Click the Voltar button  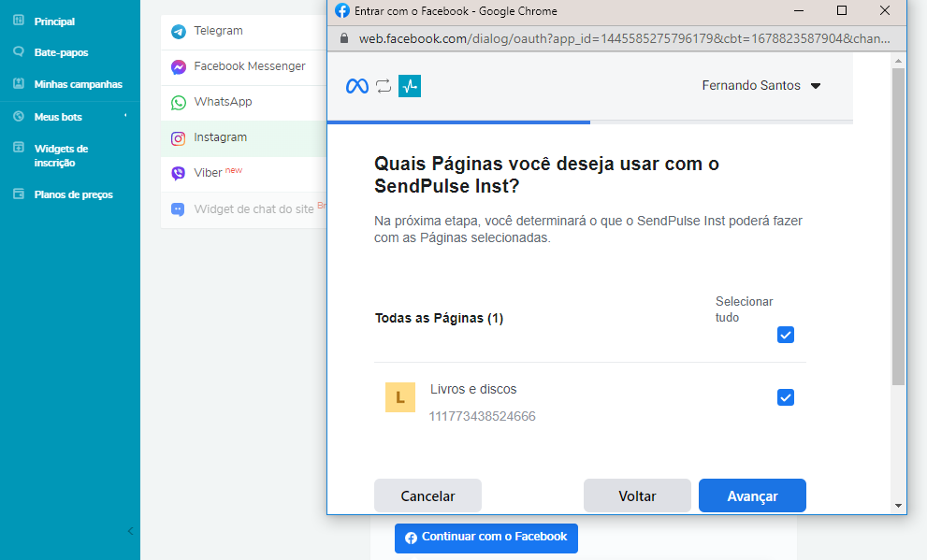(637, 496)
